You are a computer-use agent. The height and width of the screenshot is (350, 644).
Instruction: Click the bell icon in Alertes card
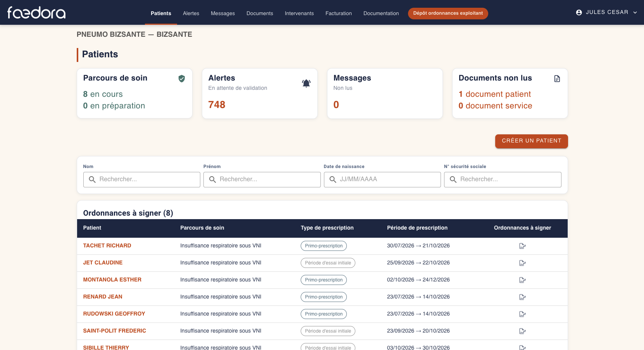point(306,83)
